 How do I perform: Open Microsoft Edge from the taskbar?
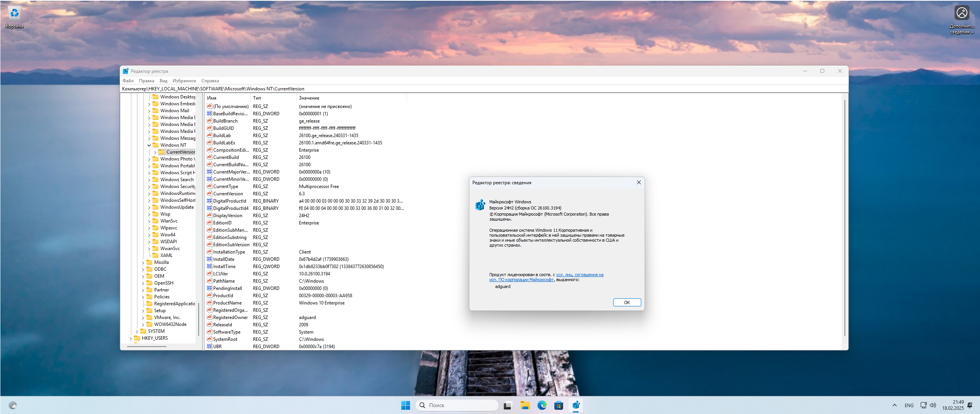click(542, 405)
